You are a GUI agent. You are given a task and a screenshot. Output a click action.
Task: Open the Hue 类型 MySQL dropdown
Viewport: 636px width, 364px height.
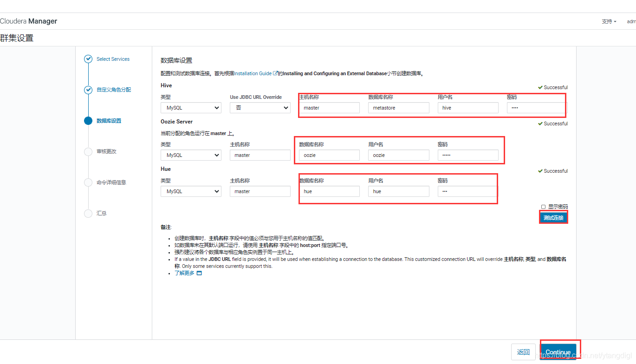pos(191,191)
